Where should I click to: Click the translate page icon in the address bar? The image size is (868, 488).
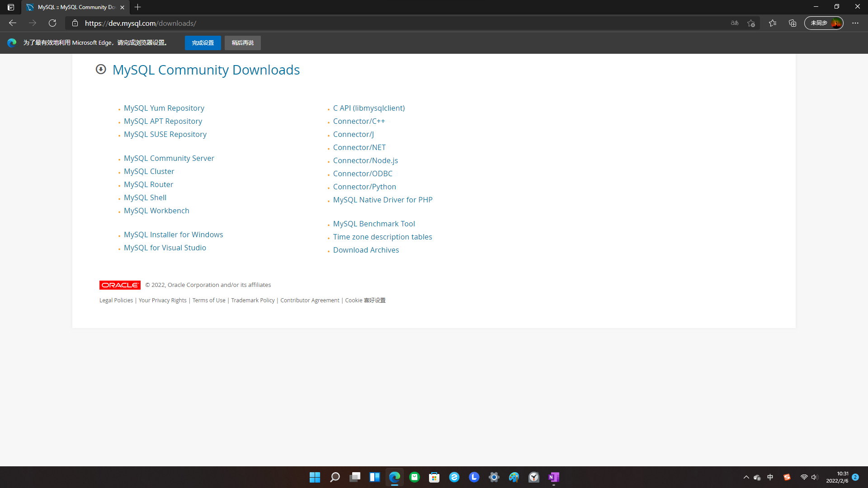(734, 23)
